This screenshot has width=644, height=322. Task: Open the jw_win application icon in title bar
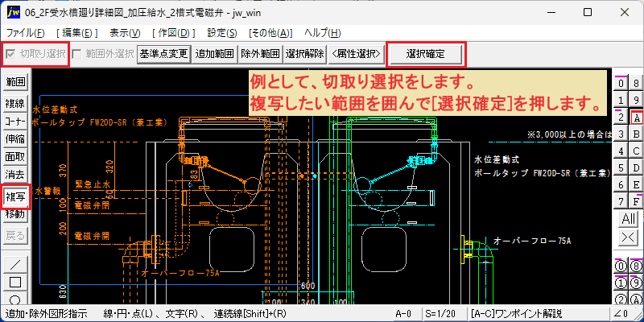coord(14,12)
